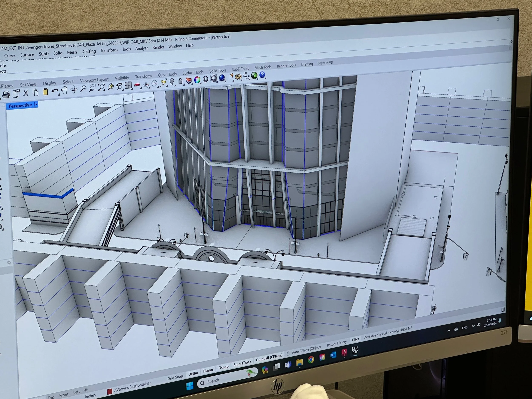Click the Rhino Help question mark icon
Image resolution: width=532 pixels, height=399 pixels.
pyautogui.click(x=262, y=76)
